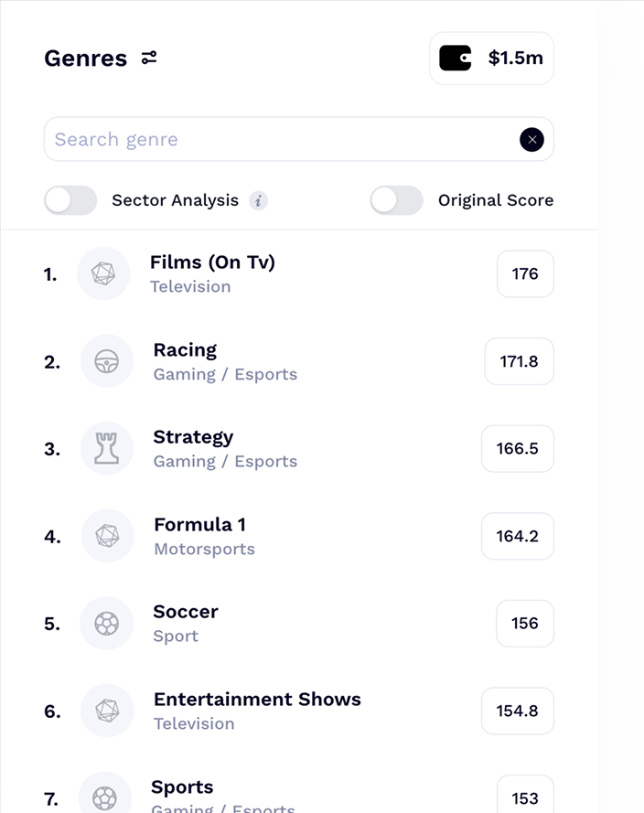Screen dimensions: 644x813
Task: Click the 156 Soccer score badge
Action: 525,623
